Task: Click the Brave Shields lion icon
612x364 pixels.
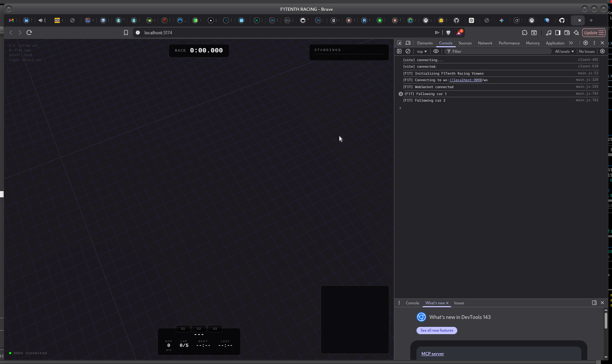Action: coord(449,33)
